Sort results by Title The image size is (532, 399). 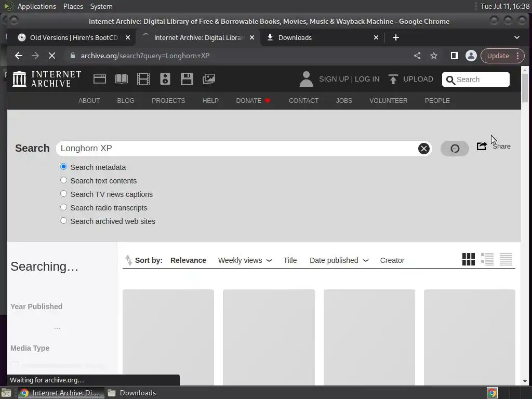pyautogui.click(x=290, y=260)
